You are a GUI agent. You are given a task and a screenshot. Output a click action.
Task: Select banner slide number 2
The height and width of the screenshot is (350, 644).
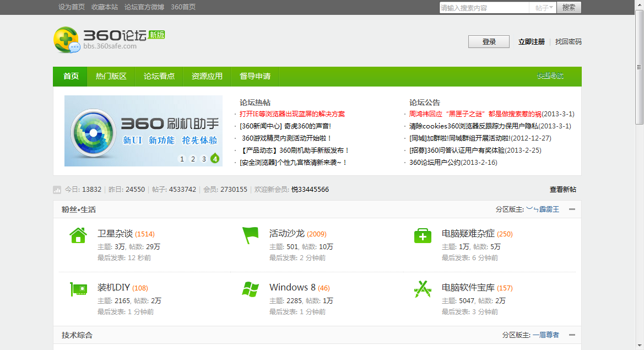[x=193, y=159]
